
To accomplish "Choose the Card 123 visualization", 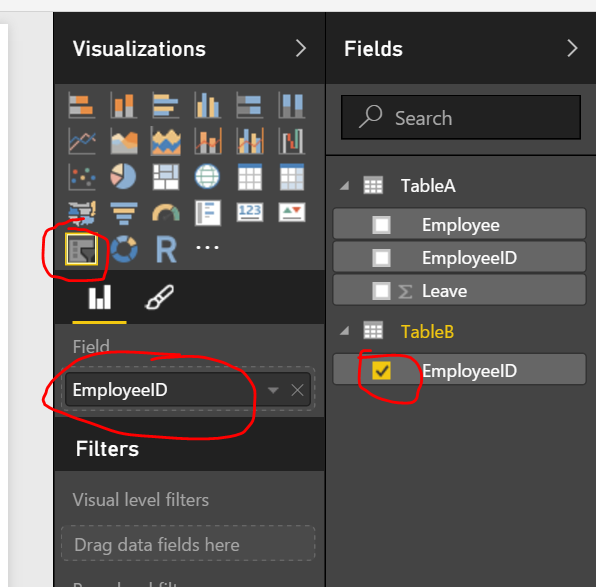I will pyautogui.click(x=250, y=212).
